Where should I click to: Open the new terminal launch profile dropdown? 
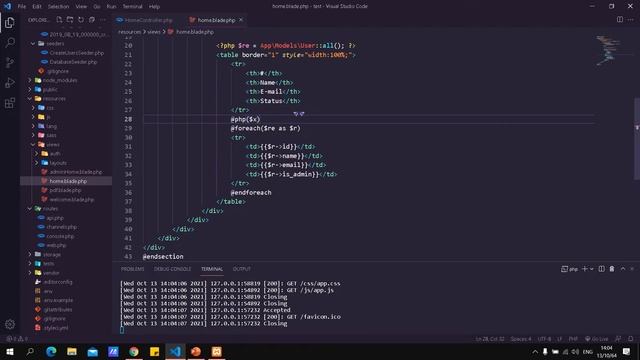pos(591,269)
